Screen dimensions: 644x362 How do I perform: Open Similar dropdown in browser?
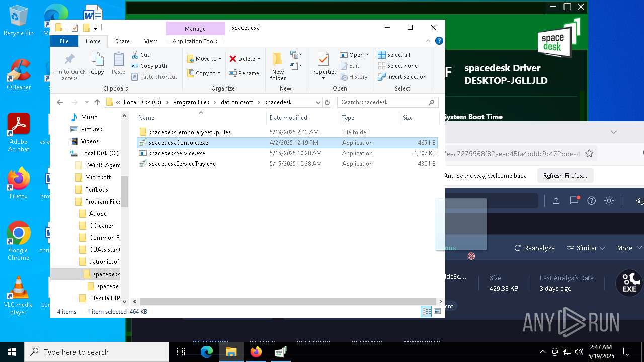pyautogui.click(x=586, y=248)
